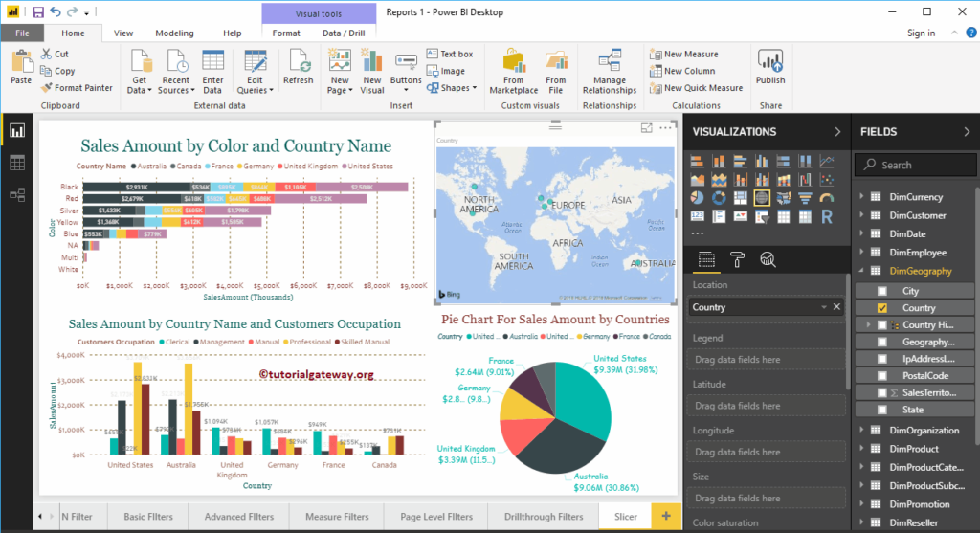Image resolution: width=980 pixels, height=533 pixels.
Task: Collapse the Fields pane chevron
Action: pyautogui.click(x=967, y=132)
